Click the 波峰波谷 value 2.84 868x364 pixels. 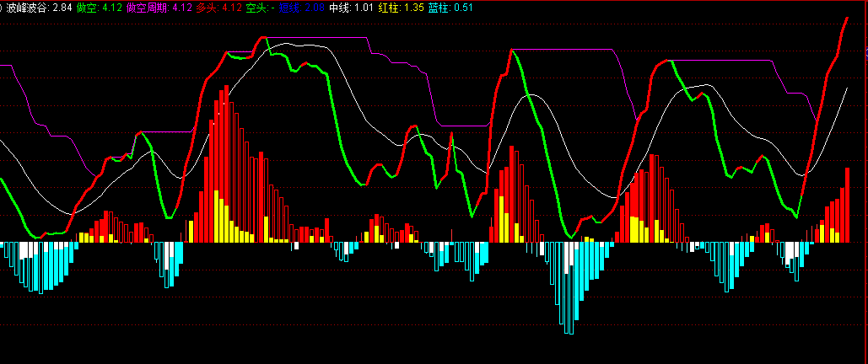click(x=62, y=8)
